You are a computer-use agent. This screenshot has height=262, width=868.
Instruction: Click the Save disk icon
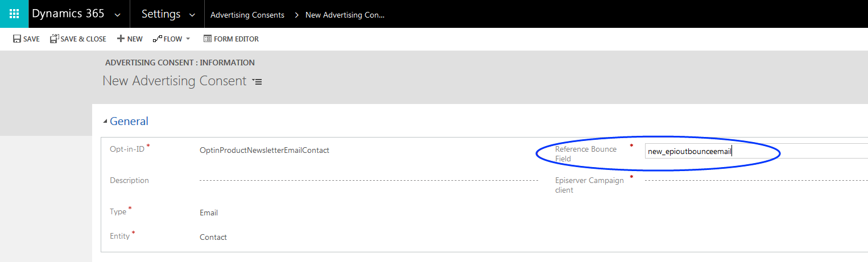(x=17, y=39)
